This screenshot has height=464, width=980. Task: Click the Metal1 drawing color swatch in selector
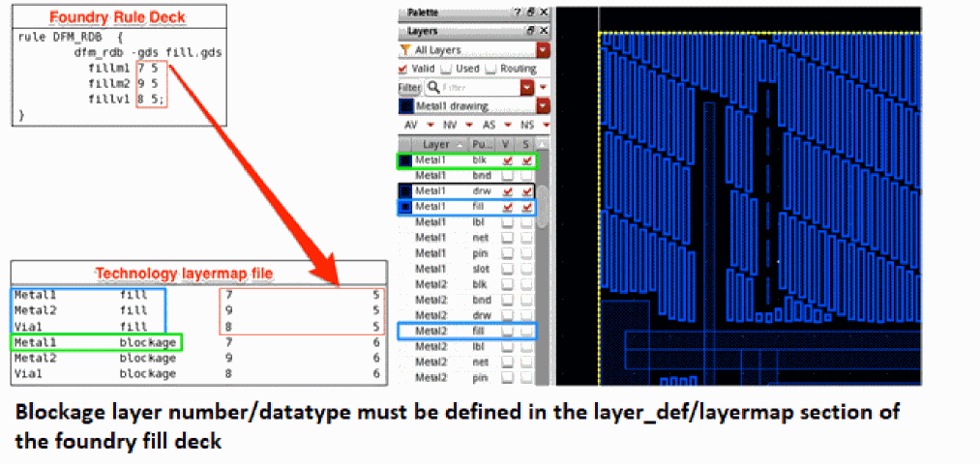(405, 105)
